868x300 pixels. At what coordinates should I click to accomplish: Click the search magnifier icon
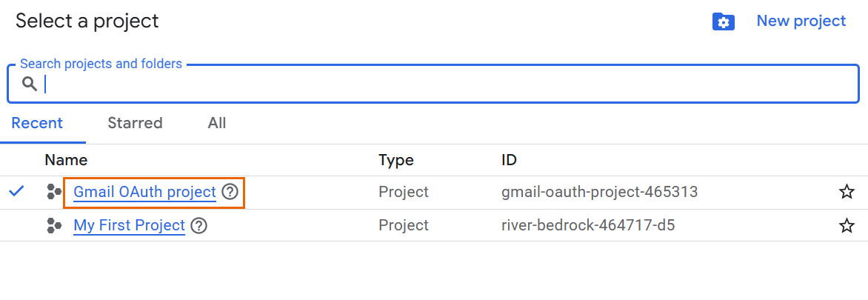tap(30, 84)
